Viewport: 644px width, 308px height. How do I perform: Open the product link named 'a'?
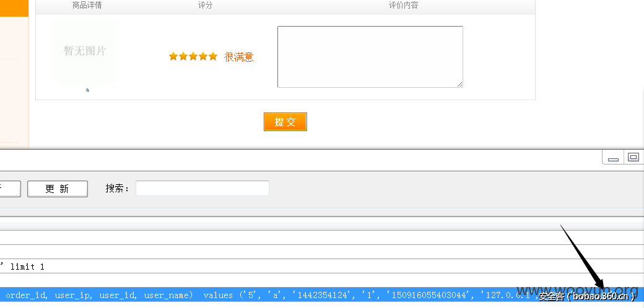87,90
